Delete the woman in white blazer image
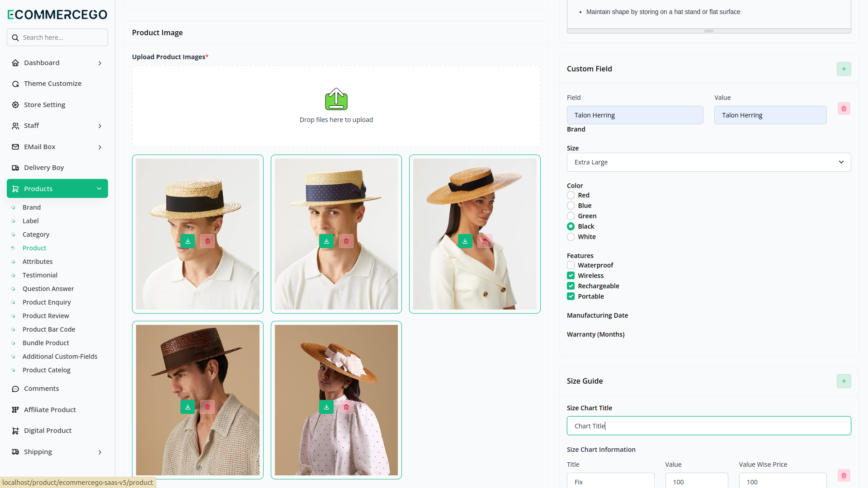Image resolution: width=868 pixels, height=488 pixels. pyautogui.click(x=485, y=241)
